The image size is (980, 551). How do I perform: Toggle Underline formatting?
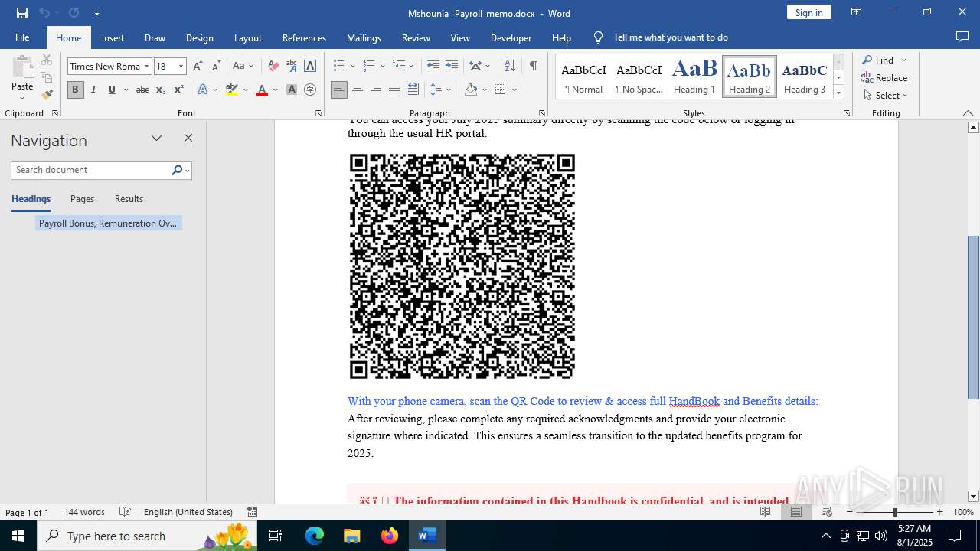[112, 90]
